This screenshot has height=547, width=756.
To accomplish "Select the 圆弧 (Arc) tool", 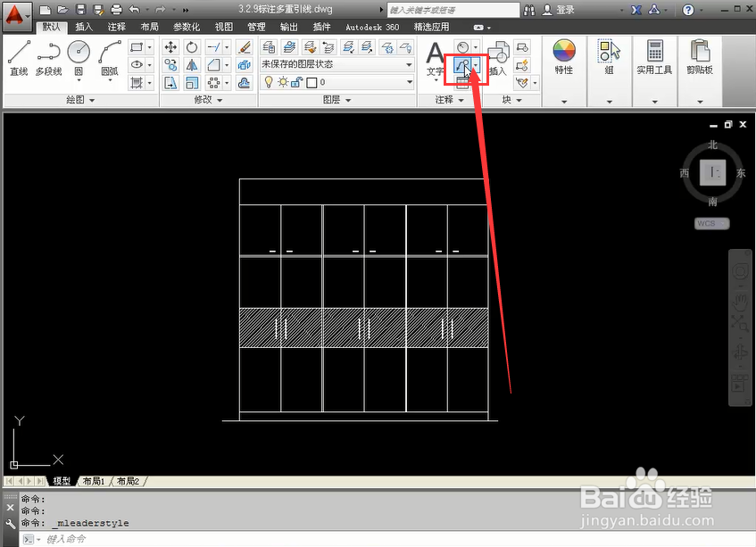I will pyautogui.click(x=110, y=58).
